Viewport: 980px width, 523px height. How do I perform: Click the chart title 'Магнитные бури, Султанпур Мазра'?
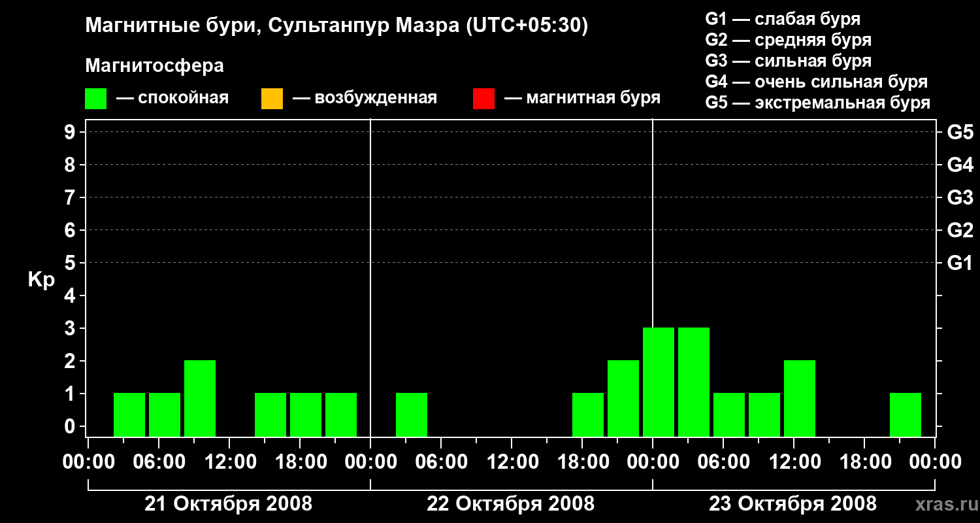pyautogui.click(x=336, y=25)
